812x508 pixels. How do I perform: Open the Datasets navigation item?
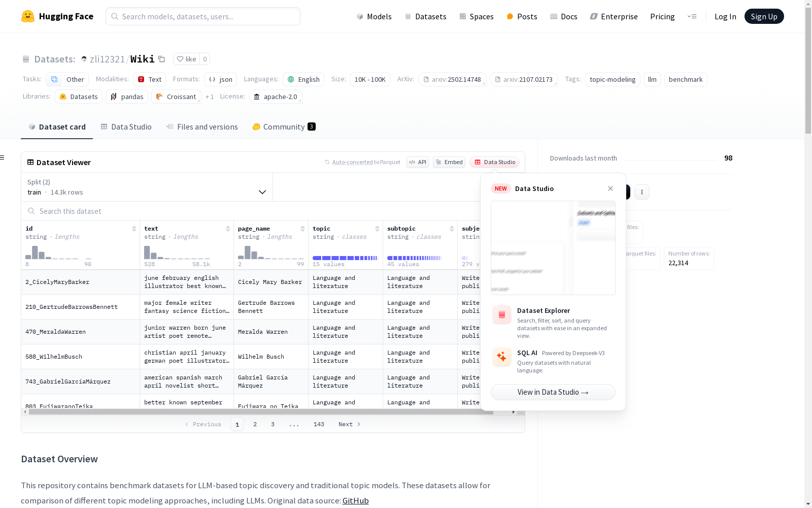425,16
